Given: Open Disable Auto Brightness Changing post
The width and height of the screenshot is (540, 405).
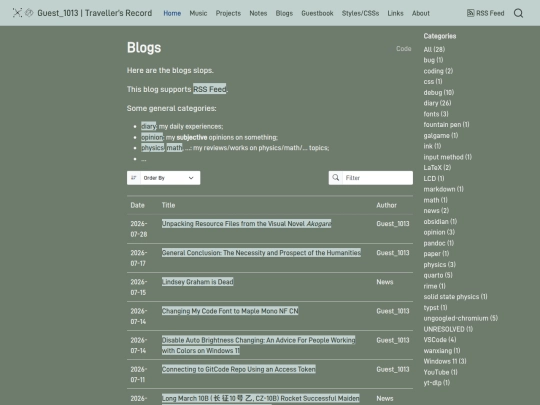Looking at the screenshot, I should pos(259,345).
